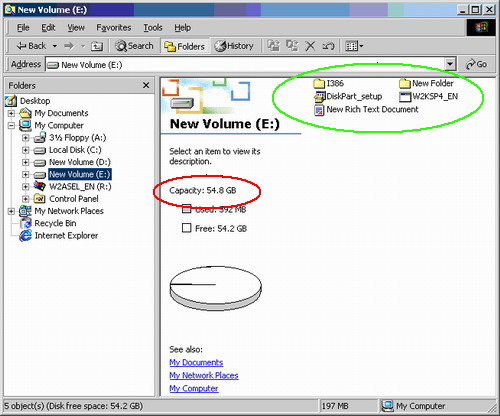Select W2ASEL_EN (R:) CD drive icon
500x416 pixels.
(40, 186)
